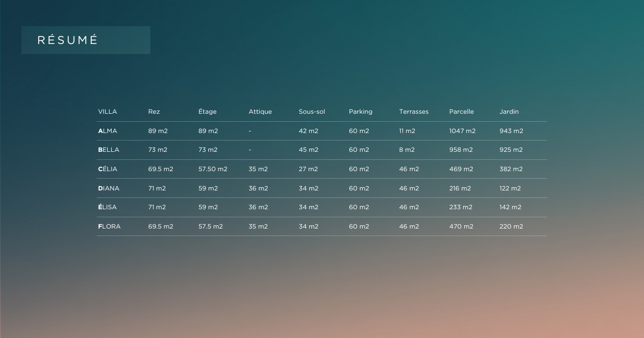Select the FLORA villa row label
Image resolution: width=644 pixels, height=338 pixels.
(109, 226)
